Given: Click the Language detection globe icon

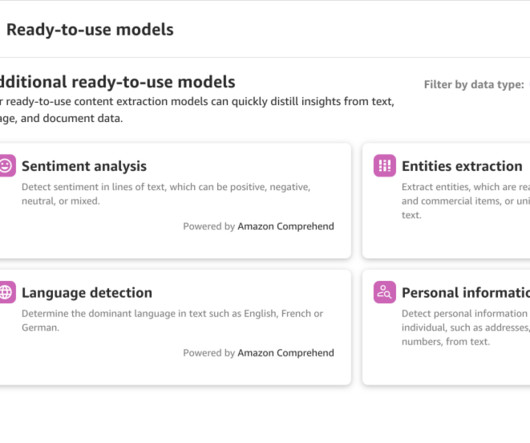Looking at the screenshot, I should 7,292.
